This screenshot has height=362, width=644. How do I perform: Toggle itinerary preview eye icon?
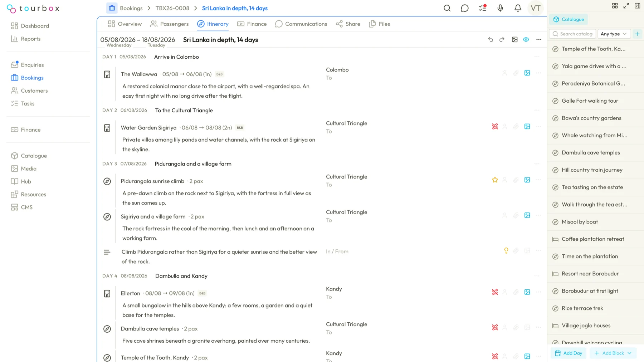(x=526, y=40)
